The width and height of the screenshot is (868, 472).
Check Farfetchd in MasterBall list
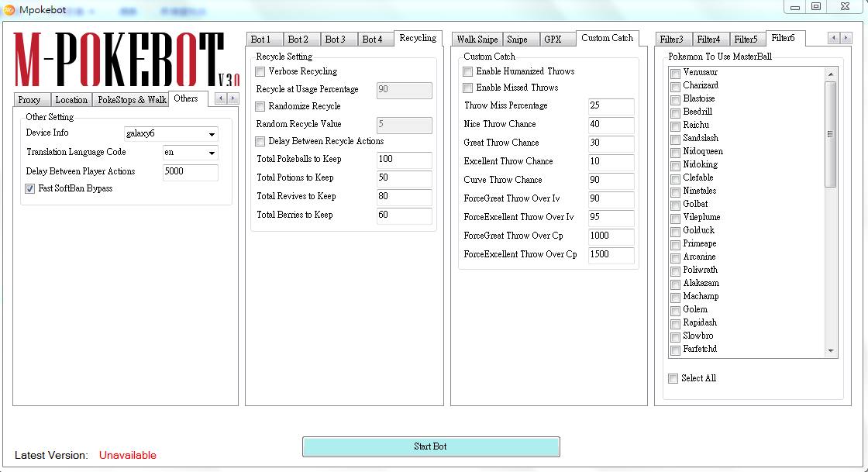coord(675,350)
